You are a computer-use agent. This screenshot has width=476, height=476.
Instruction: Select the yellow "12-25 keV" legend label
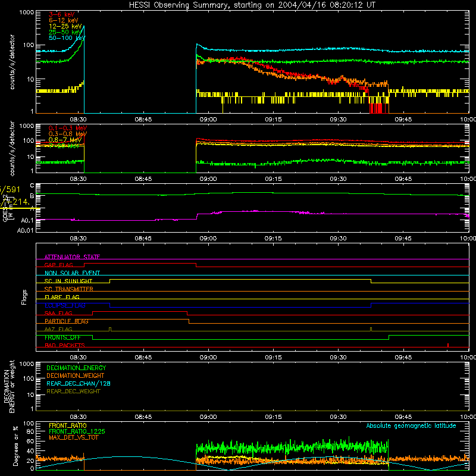[65, 26]
